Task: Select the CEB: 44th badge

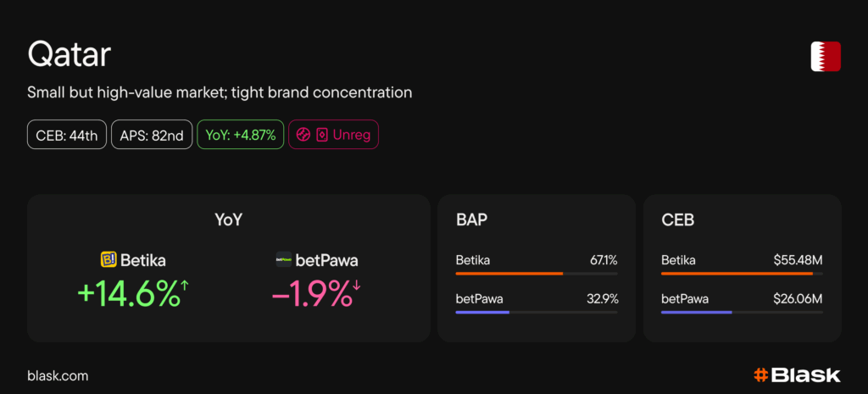Action: [67, 135]
